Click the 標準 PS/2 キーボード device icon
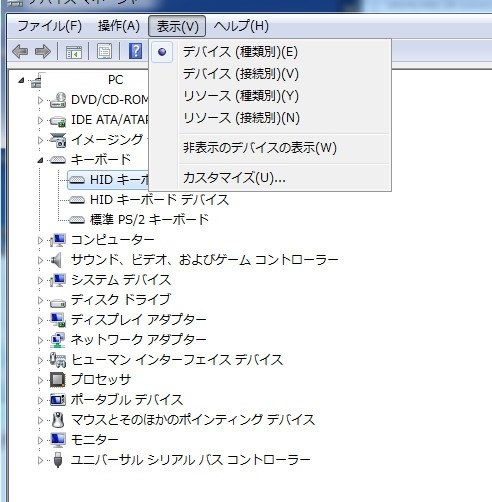This screenshot has height=502, width=492. [x=77, y=220]
